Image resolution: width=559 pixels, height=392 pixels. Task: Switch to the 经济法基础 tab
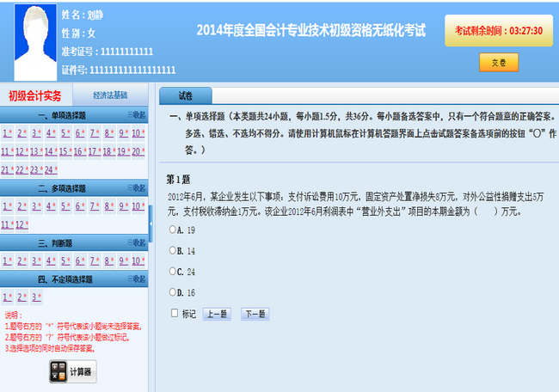(109, 95)
